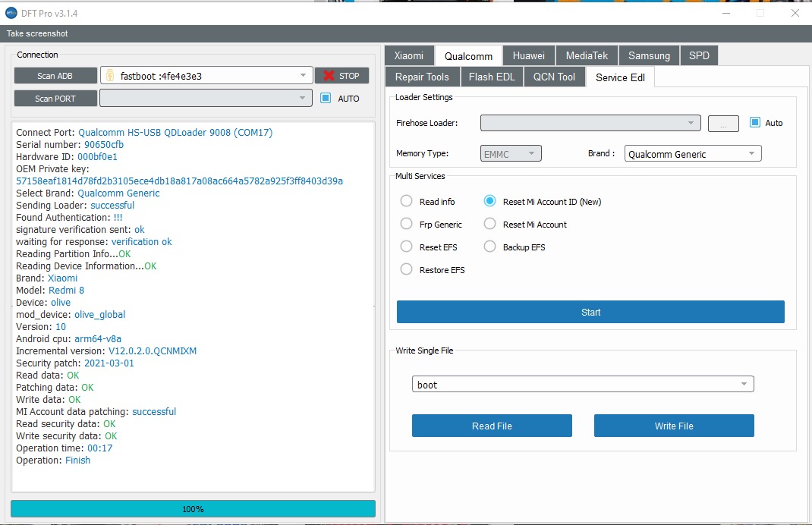Click the DFT Pro app logo icon
The height and width of the screenshot is (525, 812).
tap(11, 13)
